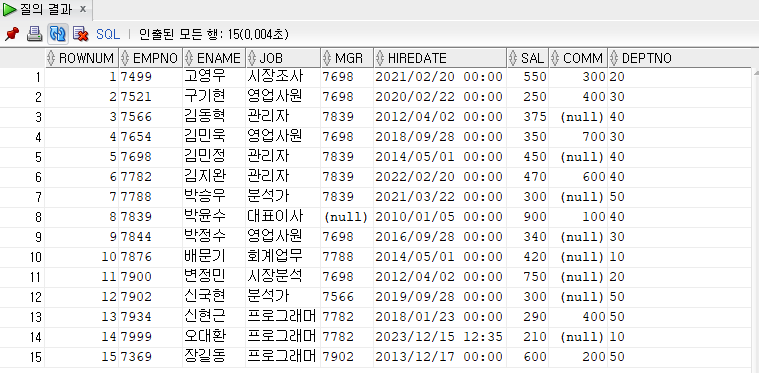Sort by SAL column header

(x=528, y=59)
